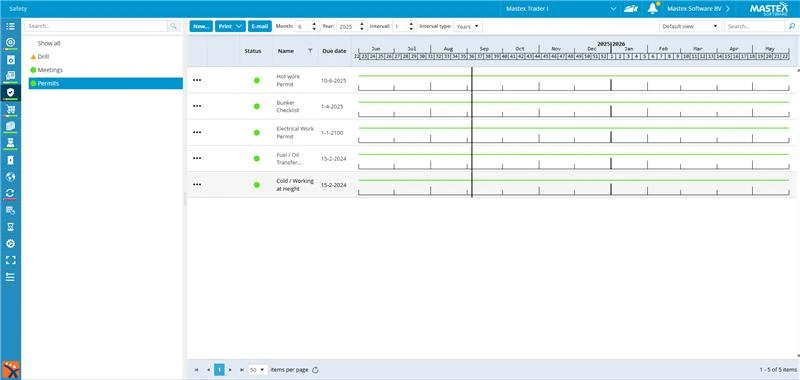Click the Hot work Permit name cell
Screen dimensions: 800x380
[x=288, y=80]
